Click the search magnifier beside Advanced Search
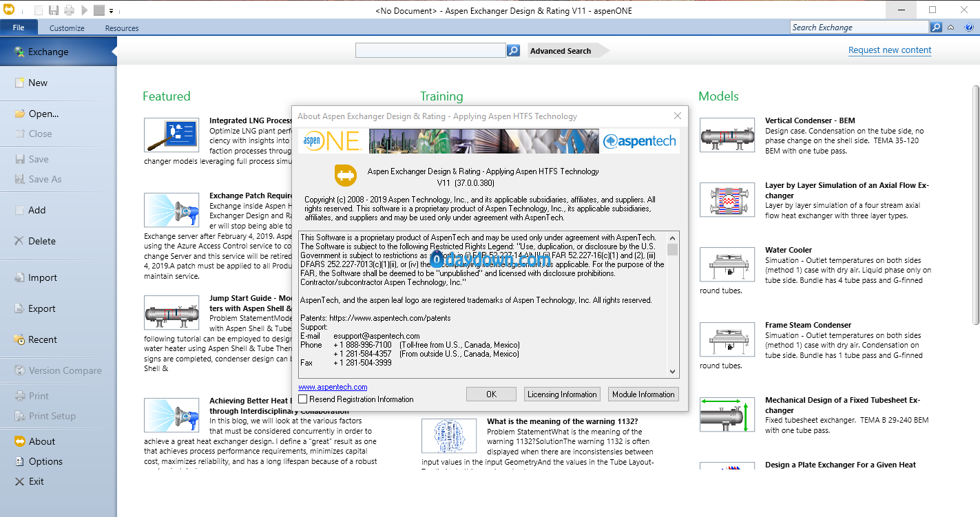This screenshot has height=517, width=980. 513,50
